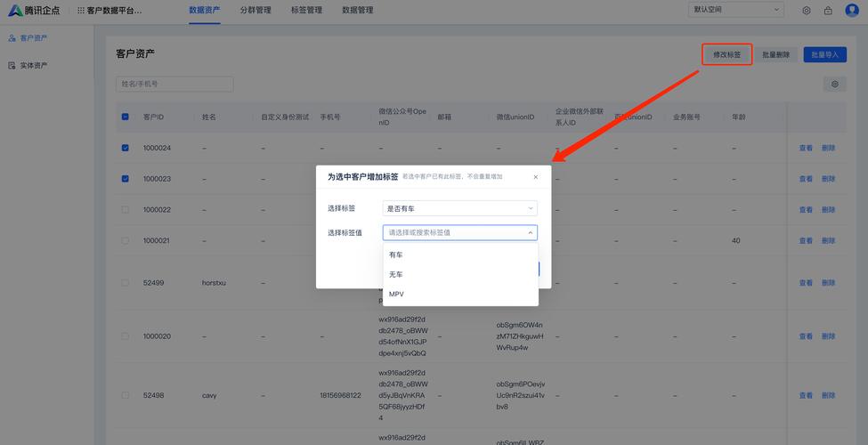The image size is (868, 445).
Task: Open the settings gear in top bar
Action: pos(807,11)
